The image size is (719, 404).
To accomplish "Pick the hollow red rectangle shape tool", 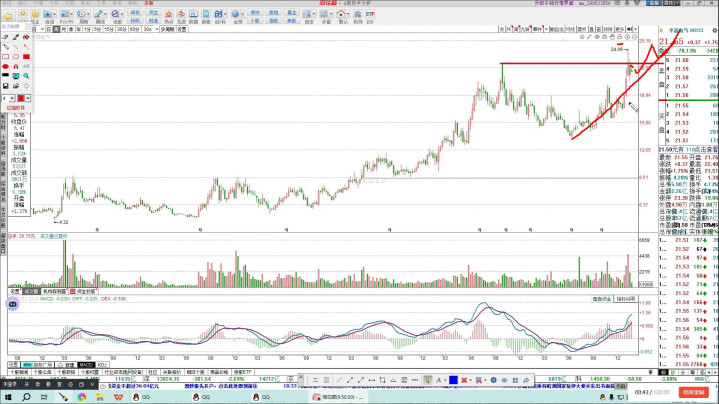I will point(7,56).
